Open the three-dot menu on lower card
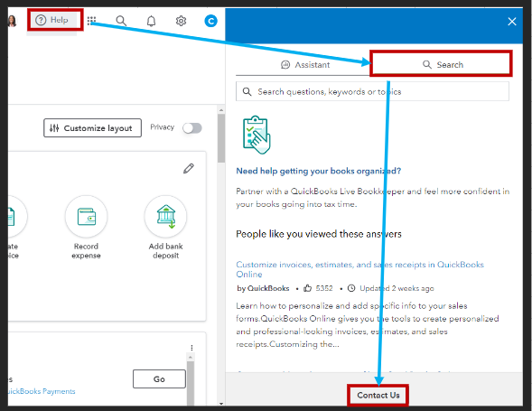Viewport: 532px width, 411px height. pos(191,348)
